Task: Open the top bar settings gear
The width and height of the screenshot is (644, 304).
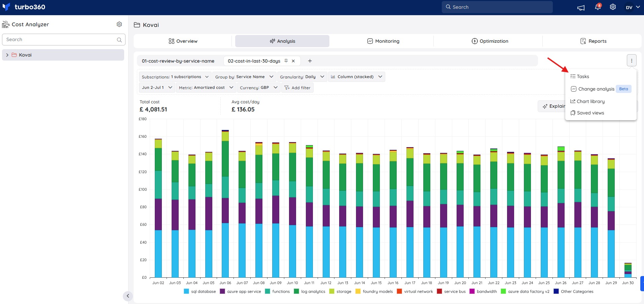Action: [x=613, y=7]
